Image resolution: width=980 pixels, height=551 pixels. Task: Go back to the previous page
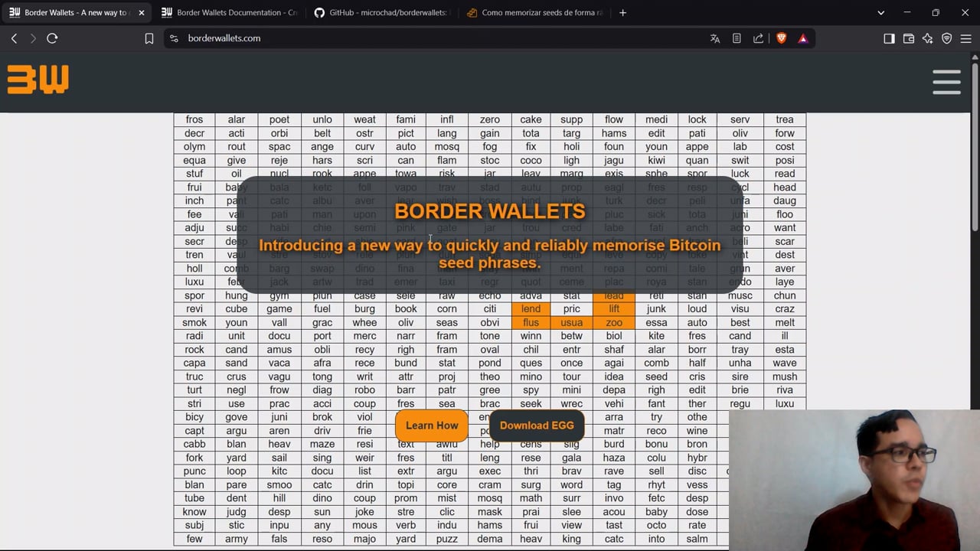click(x=14, y=38)
